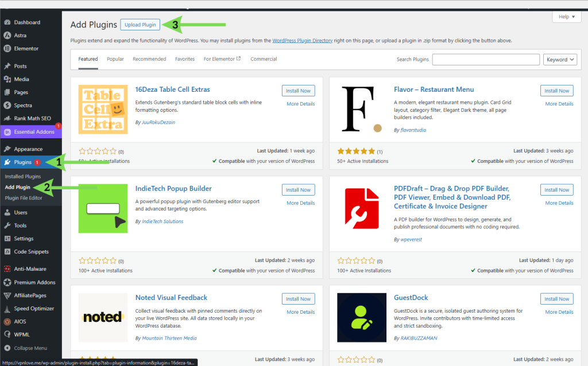Image resolution: width=588 pixels, height=366 pixels.
Task: Click the Elementor icon in sidebar
Action: [x=7, y=49]
